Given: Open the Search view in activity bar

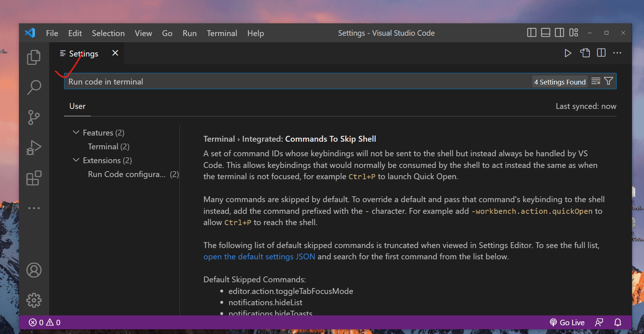Looking at the screenshot, I should coord(34,87).
